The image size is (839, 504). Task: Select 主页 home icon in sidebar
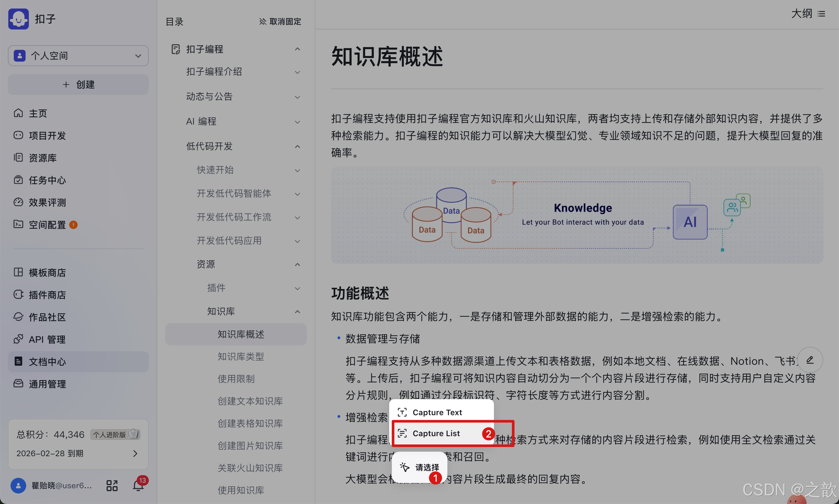(x=18, y=113)
